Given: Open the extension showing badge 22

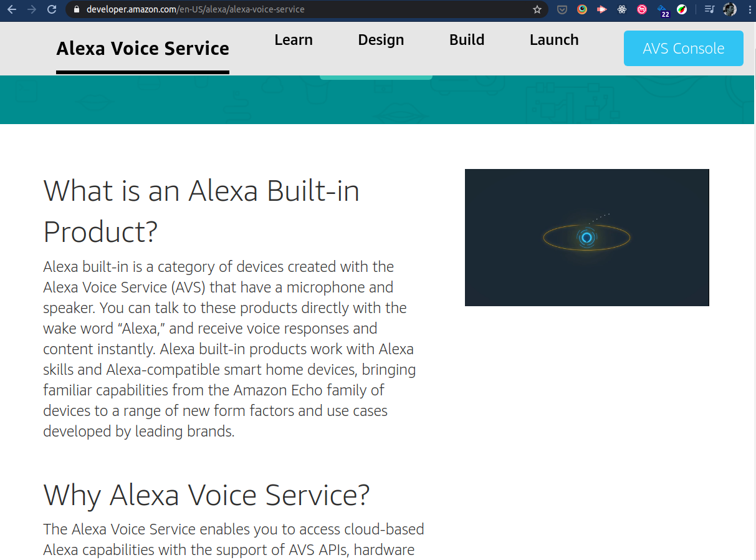Looking at the screenshot, I should pyautogui.click(x=663, y=11).
